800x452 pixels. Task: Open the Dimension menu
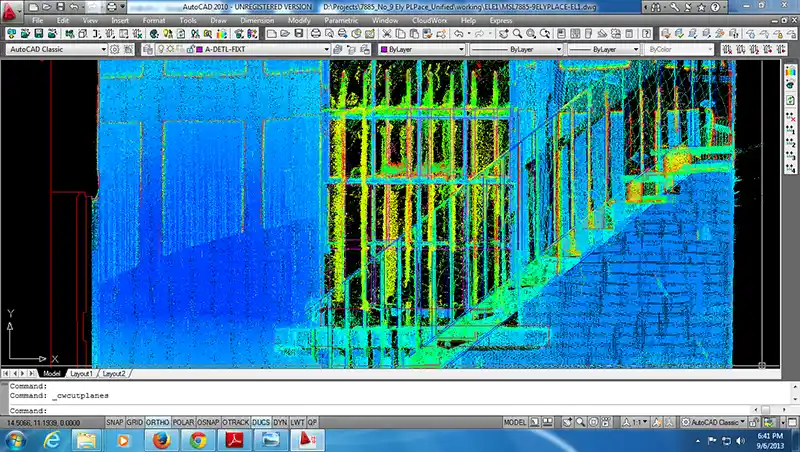[x=257, y=20]
